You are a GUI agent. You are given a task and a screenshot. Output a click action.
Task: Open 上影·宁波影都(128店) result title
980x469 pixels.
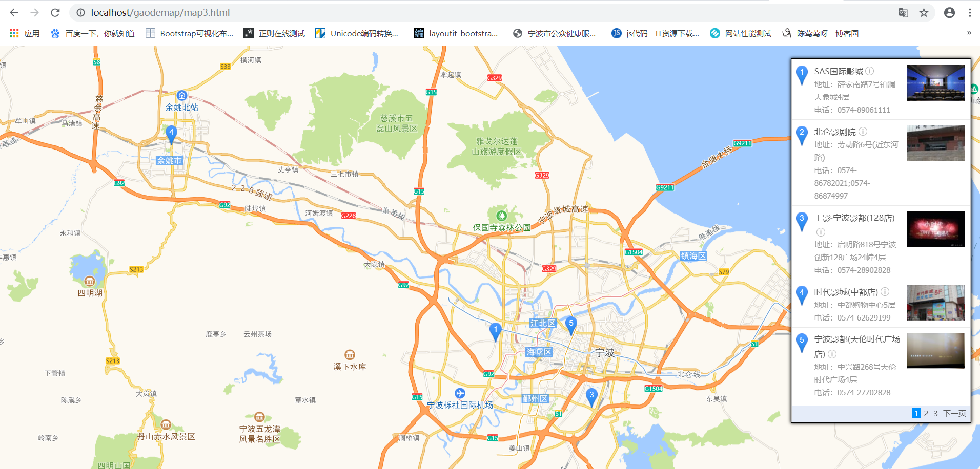(x=854, y=218)
